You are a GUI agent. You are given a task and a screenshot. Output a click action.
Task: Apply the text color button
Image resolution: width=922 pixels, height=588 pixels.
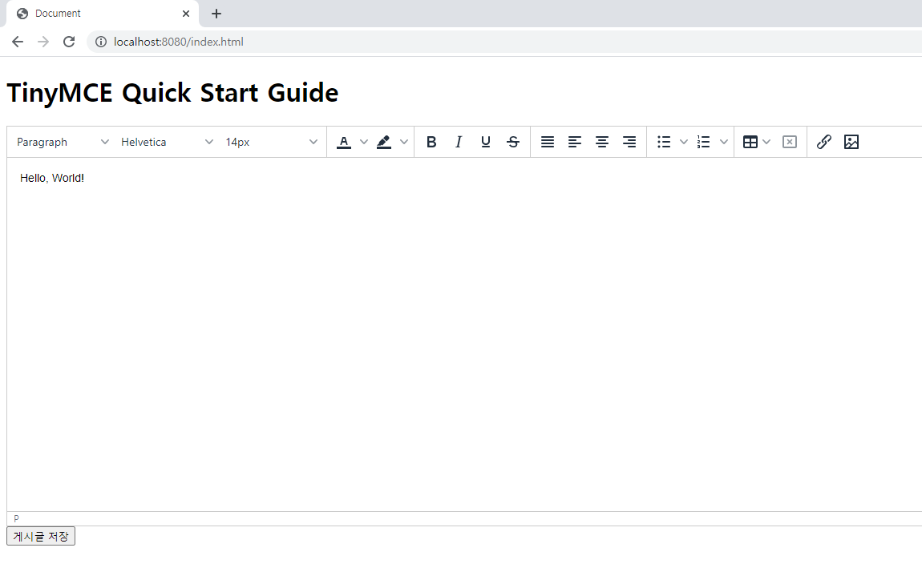pos(344,142)
